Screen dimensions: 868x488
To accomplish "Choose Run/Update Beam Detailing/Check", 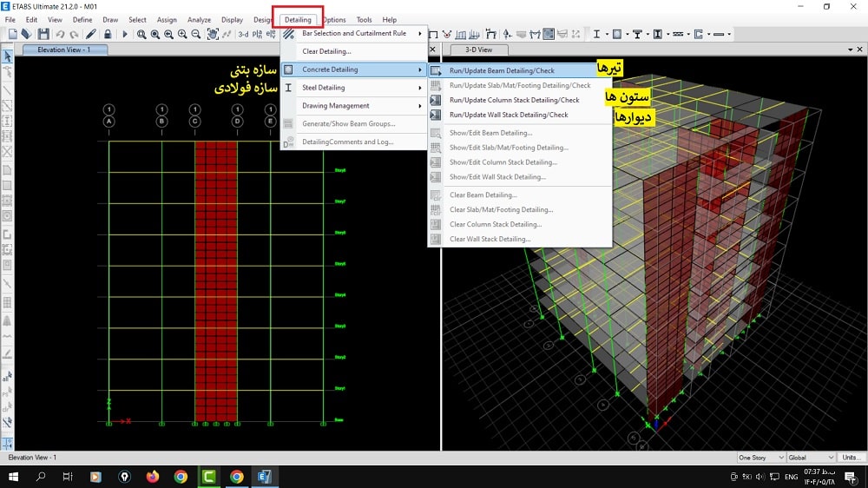I will click(x=502, y=70).
